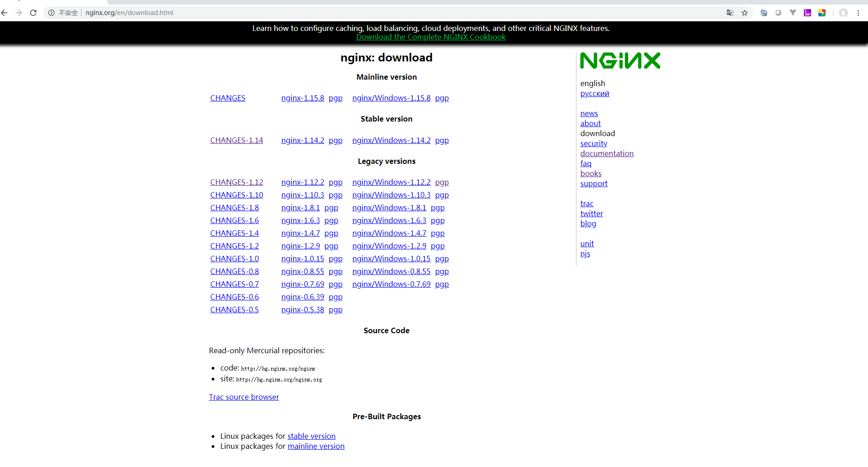
Task: Click the translate page icon
Action: [730, 13]
